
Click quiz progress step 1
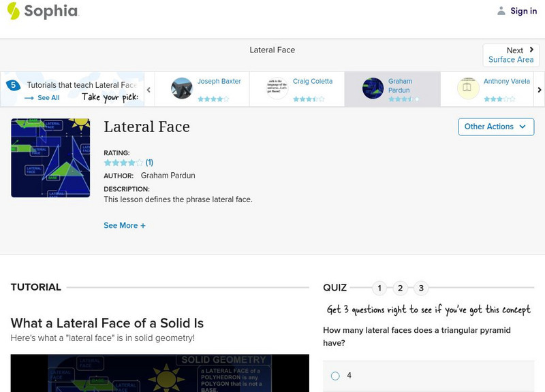[379, 288]
